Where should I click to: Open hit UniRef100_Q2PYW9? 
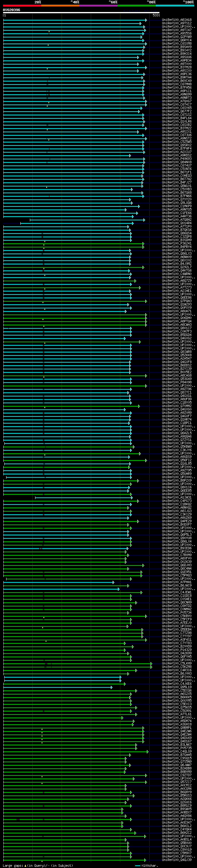click(177, 37)
